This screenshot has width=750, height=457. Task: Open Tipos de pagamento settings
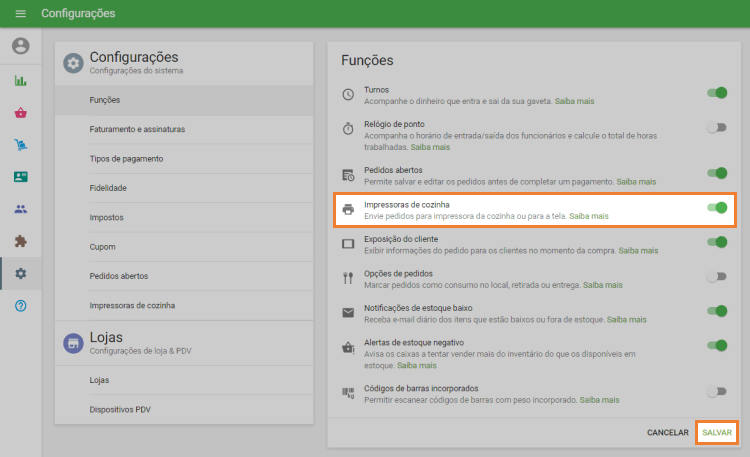pos(126,159)
